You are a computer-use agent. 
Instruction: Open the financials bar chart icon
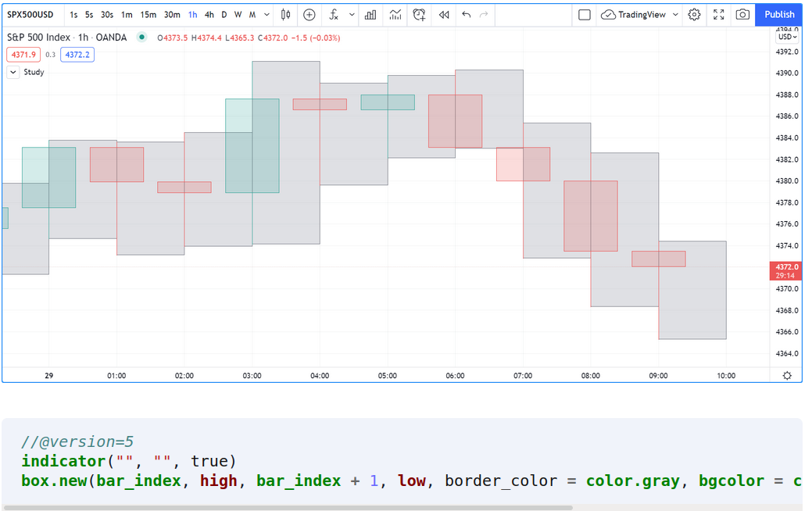(x=370, y=15)
